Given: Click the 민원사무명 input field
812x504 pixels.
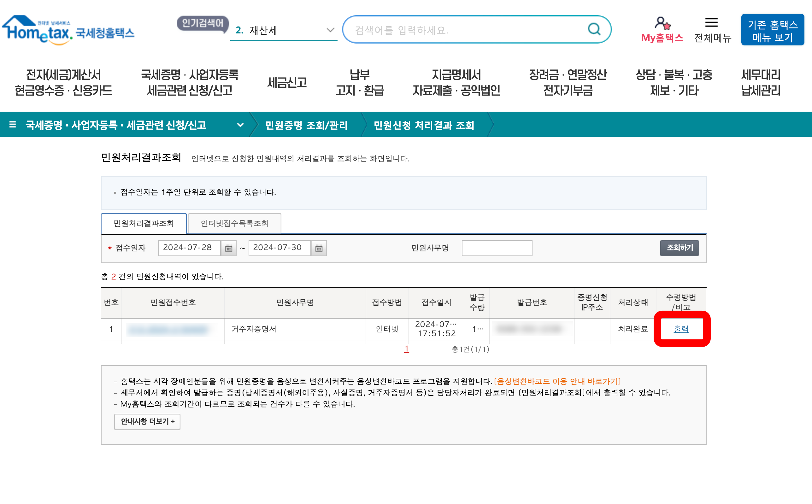Looking at the screenshot, I should point(497,248).
